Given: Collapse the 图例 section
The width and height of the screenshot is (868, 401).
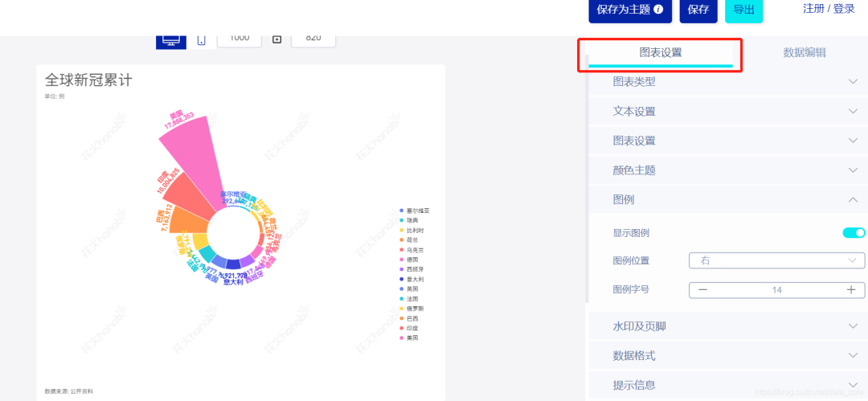Looking at the screenshot, I should tap(727, 200).
